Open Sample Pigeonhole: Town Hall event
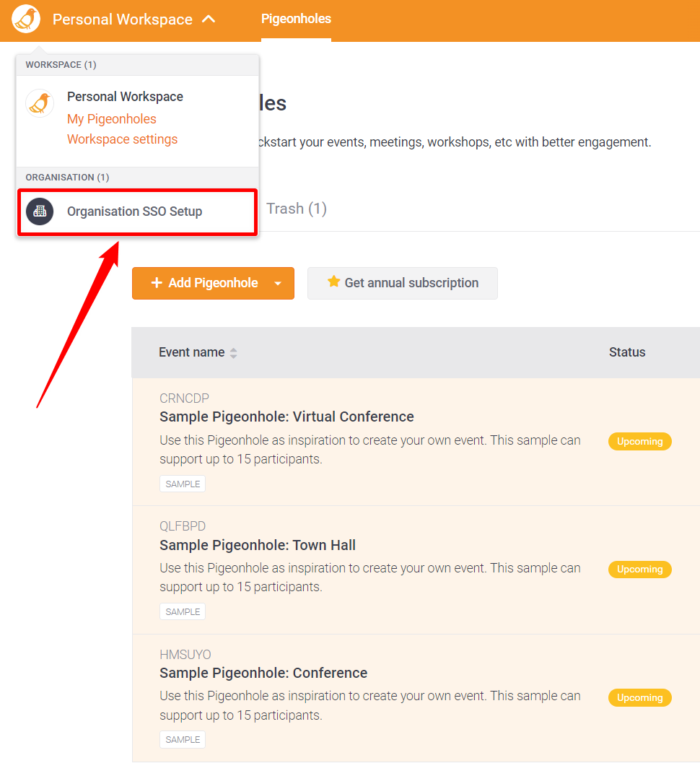 (258, 545)
